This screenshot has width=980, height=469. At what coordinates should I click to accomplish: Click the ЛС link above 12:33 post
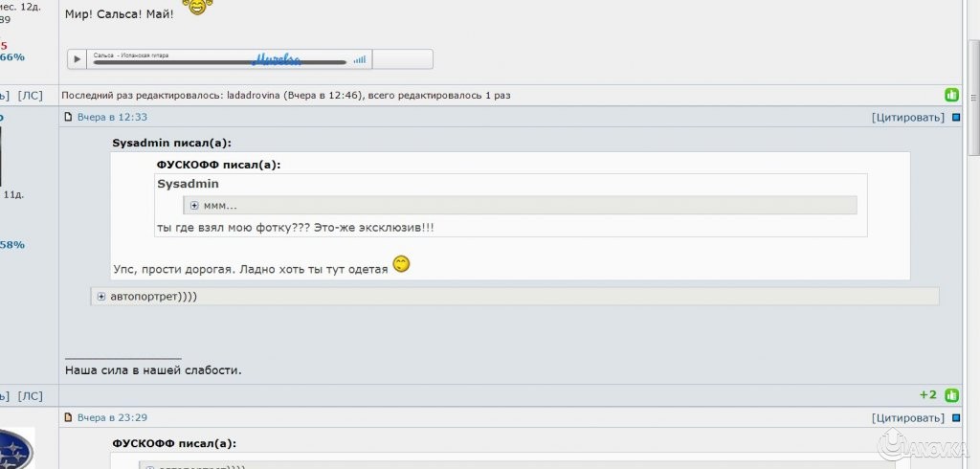pos(30,96)
